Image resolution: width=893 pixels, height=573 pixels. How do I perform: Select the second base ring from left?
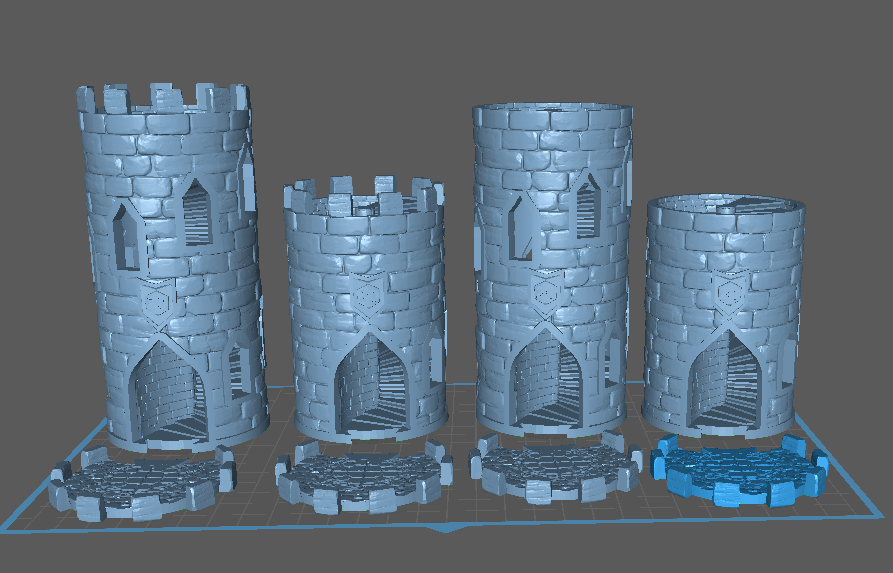click(362, 476)
